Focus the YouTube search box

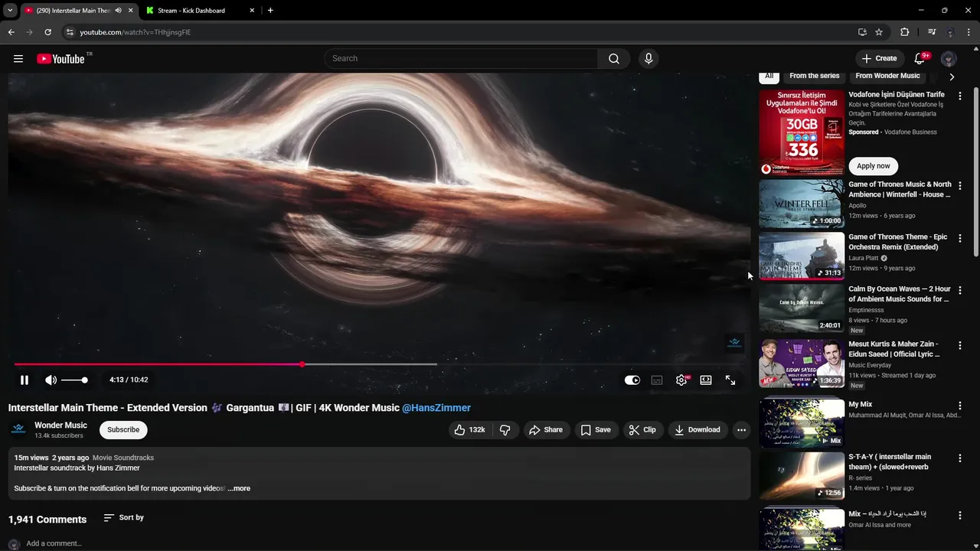pyautogui.click(x=461, y=59)
